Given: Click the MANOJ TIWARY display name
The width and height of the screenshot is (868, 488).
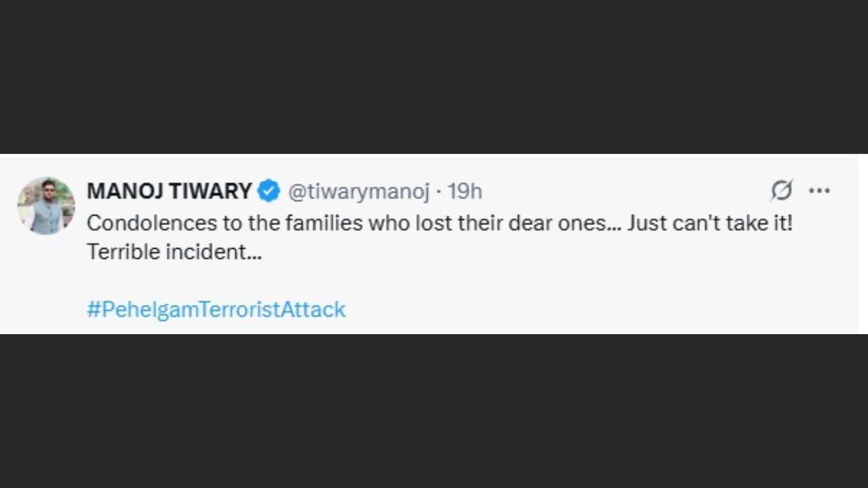Looking at the screenshot, I should point(169,191).
